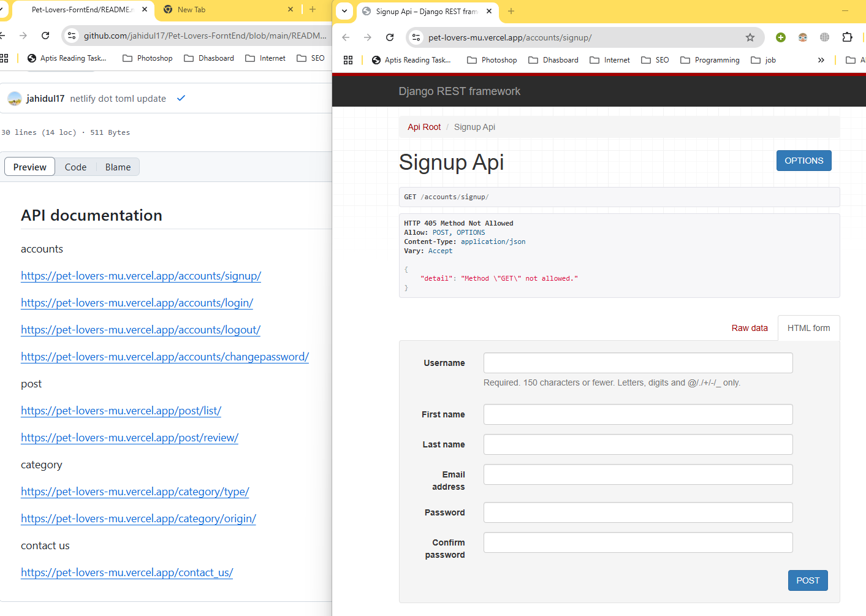This screenshot has width=866, height=616.
Task: Reload the GitHub README page
Action: 45,36
